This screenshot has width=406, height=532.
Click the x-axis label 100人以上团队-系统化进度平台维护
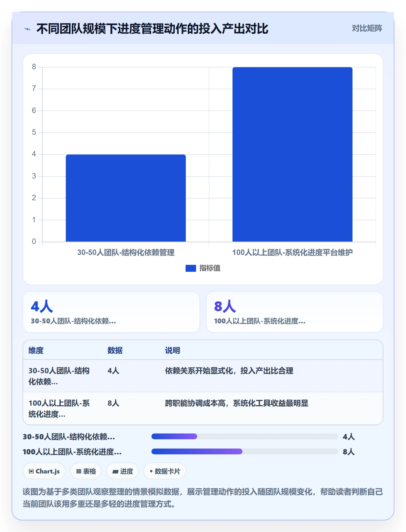click(x=292, y=252)
